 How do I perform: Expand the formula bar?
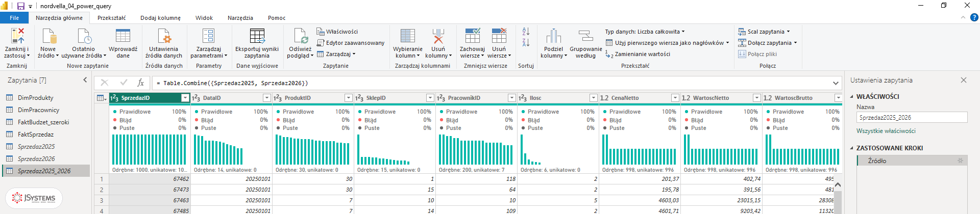point(836,83)
